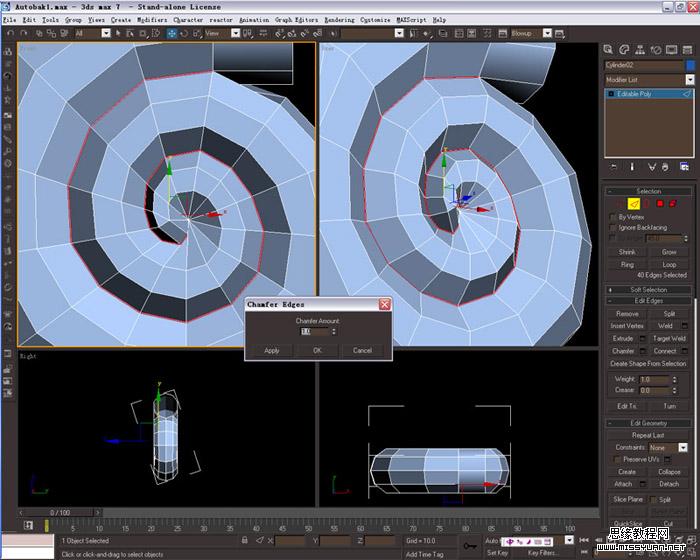Viewport: 700px width, 560px height.
Task: Collapse the Edit Edges rollout
Action: (648, 301)
